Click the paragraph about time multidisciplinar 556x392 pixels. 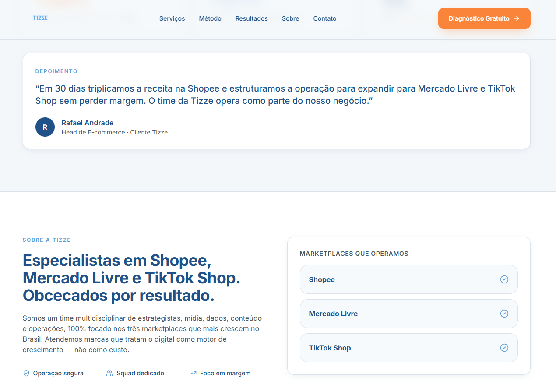(x=142, y=334)
